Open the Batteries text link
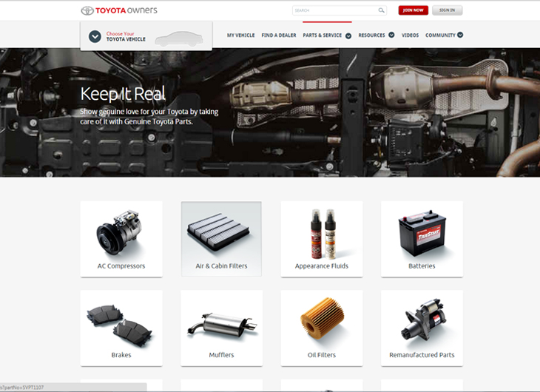The image size is (540, 392). click(x=422, y=266)
